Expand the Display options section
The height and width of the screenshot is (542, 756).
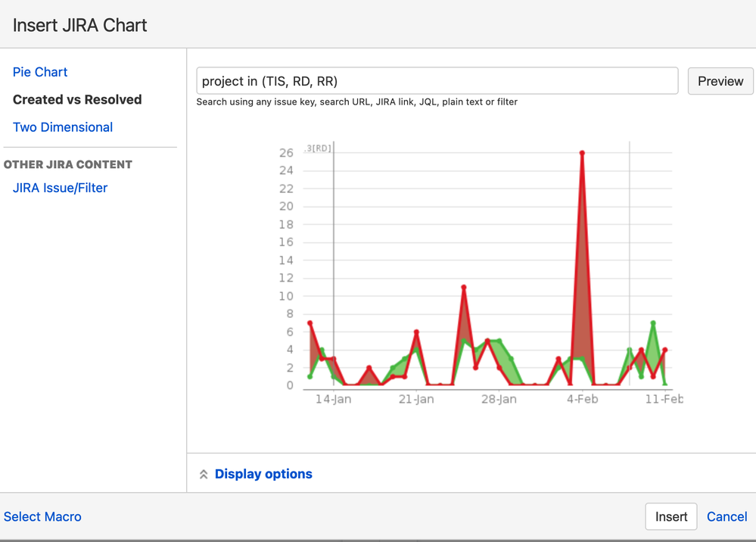pos(263,474)
